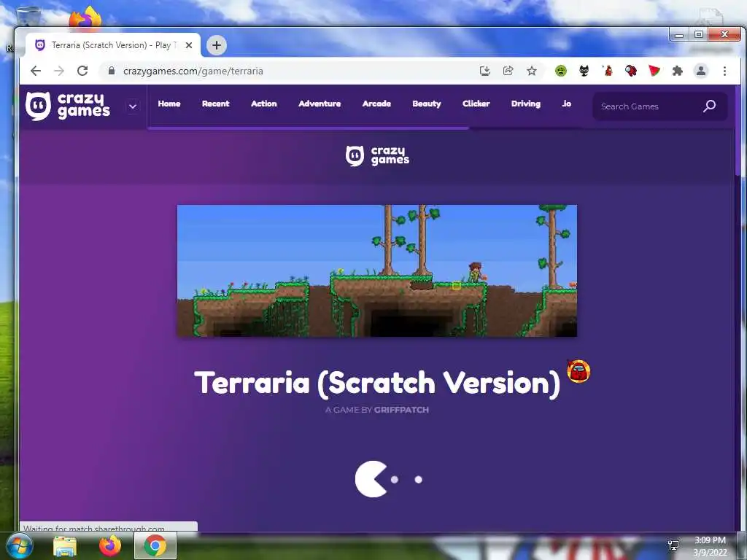The height and width of the screenshot is (560, 747).
Task: Go back using the browser back arrow
Action: (36, 71)
